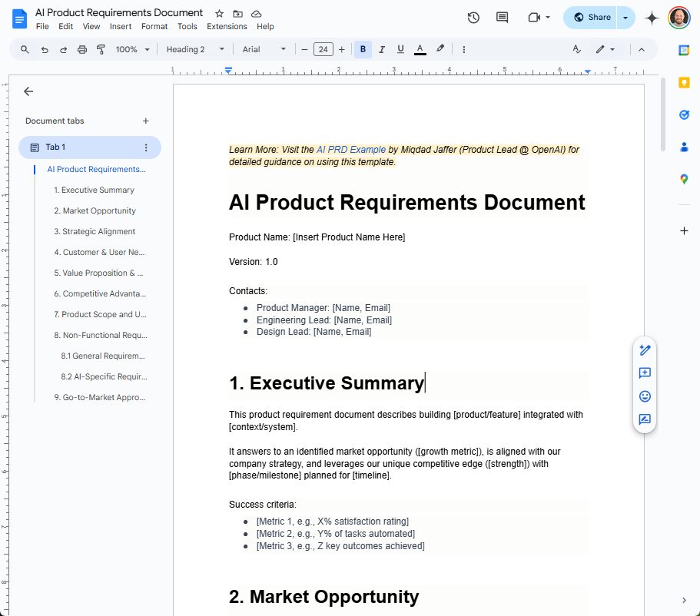700x616 pixels.
Task: Open Google Tasks from the side panel
Action: (682, 114)
